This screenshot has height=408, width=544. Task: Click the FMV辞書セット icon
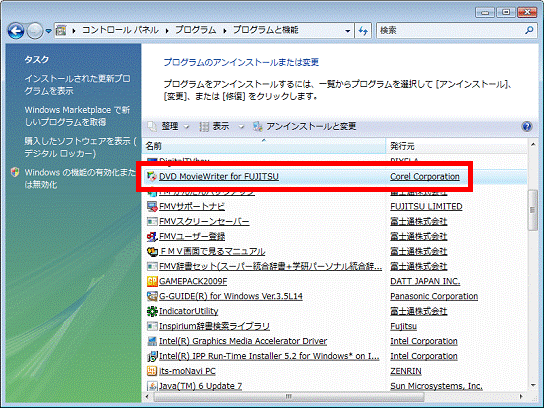(152, 266)
